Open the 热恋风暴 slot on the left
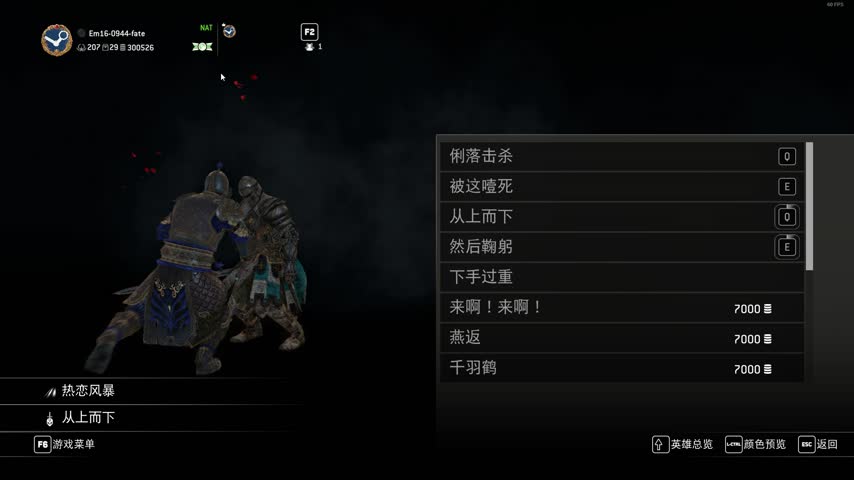 click(x=152, y=391)
